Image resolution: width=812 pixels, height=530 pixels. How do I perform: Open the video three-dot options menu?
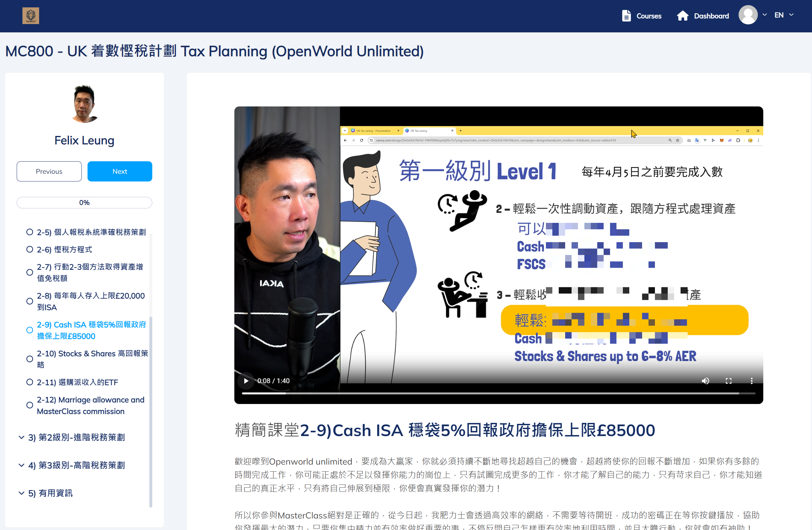coord(751,381)
